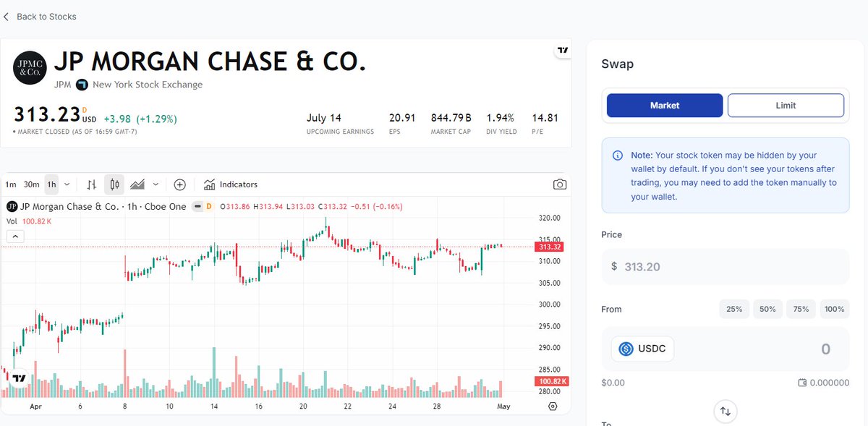Click the Price input field
868x426 pixels.
pos(726,266)
